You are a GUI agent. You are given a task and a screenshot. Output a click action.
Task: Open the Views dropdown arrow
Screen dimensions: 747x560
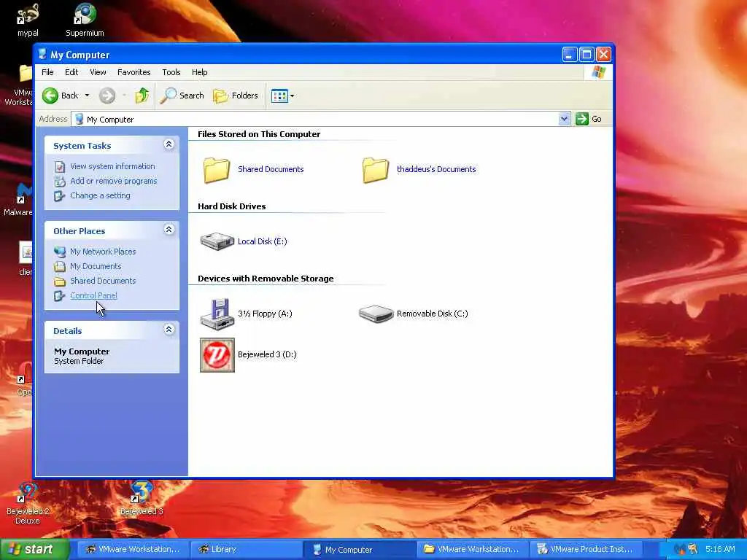click(x=292, y=96)
